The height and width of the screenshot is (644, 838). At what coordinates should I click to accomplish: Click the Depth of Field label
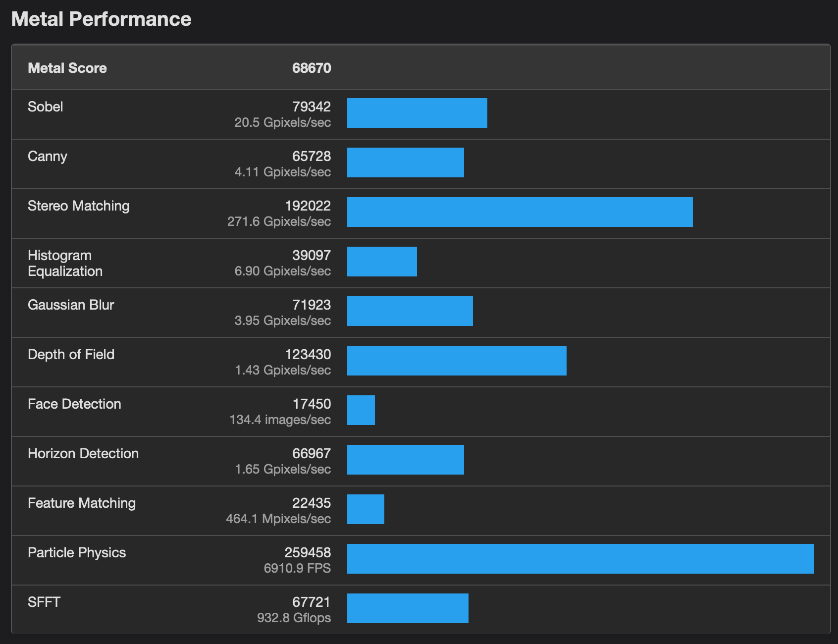pyautogui.click(x=71, y=354)
